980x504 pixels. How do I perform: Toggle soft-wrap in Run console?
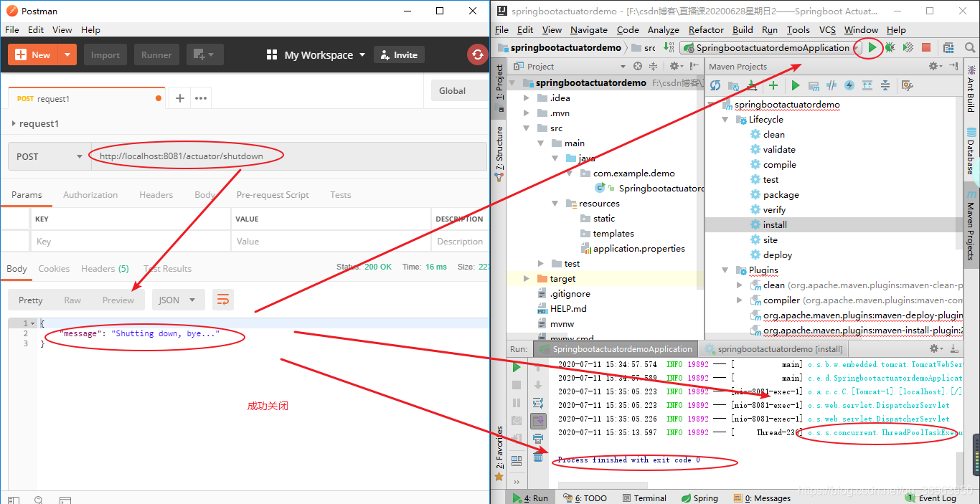click(538, 403)
